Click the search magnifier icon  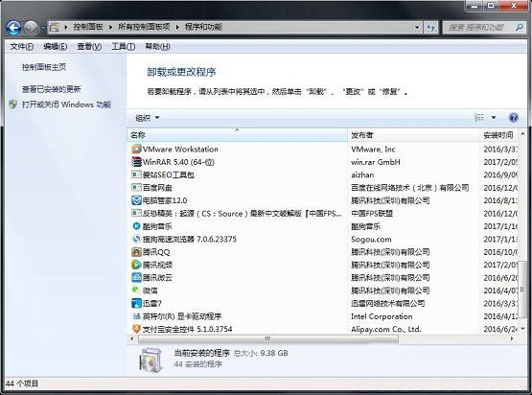point(520,27)
